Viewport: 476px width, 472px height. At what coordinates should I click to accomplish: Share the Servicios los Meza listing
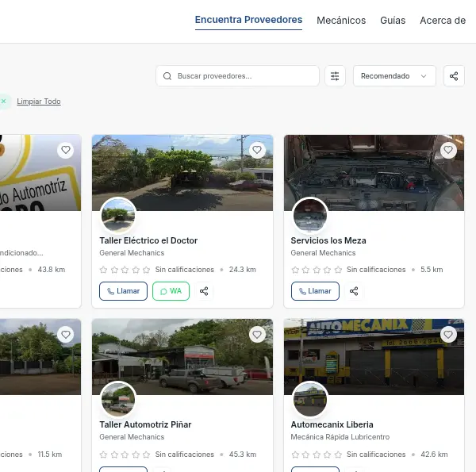pyautogui.click(x=354, y=291)
